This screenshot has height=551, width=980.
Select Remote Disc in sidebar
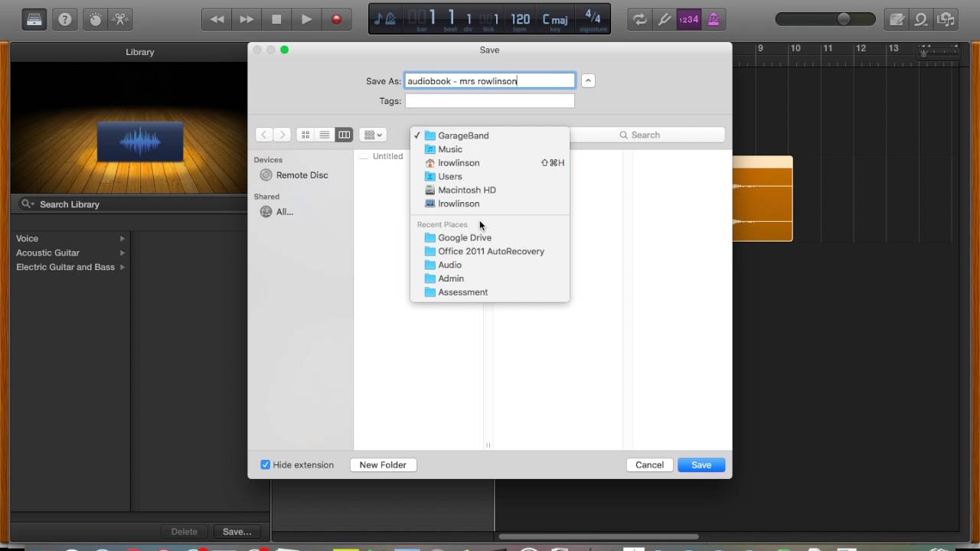point(301,175)
